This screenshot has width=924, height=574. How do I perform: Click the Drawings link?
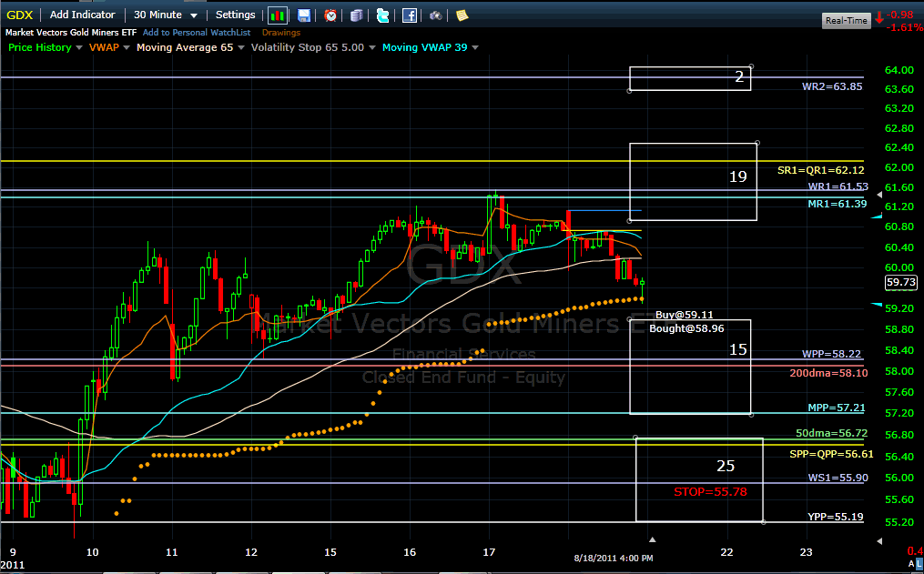pos(280,33)
